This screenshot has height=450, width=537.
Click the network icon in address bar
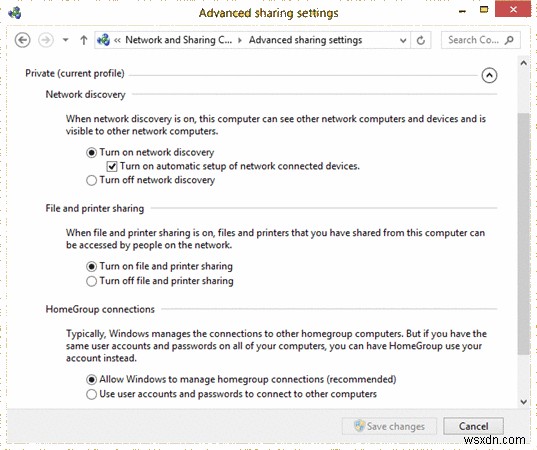103,40
